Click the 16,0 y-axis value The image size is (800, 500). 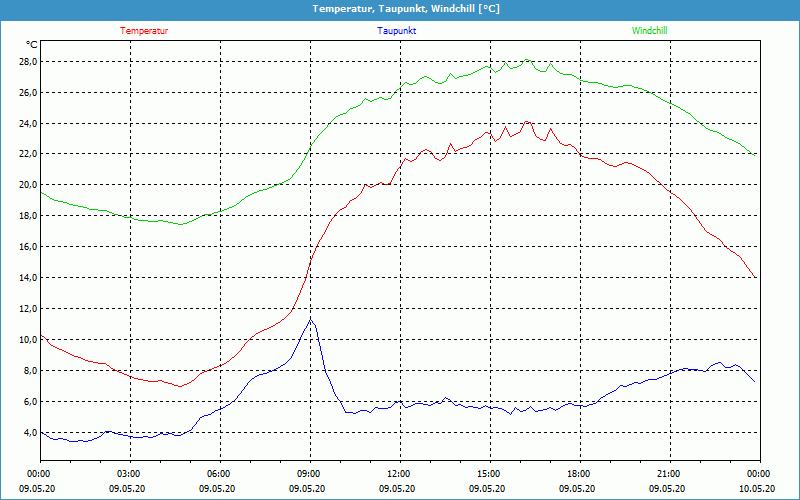(x=26, y=247)
